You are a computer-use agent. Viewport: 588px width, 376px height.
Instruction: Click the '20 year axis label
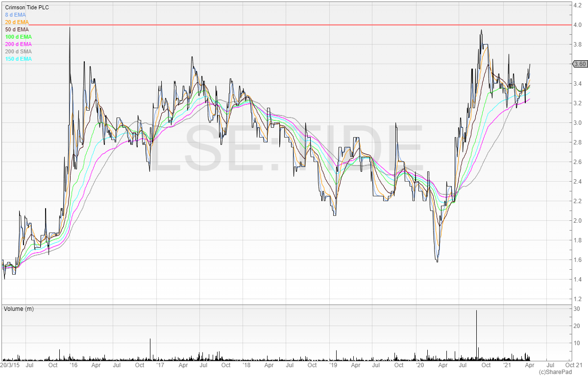tap(420, 365)
